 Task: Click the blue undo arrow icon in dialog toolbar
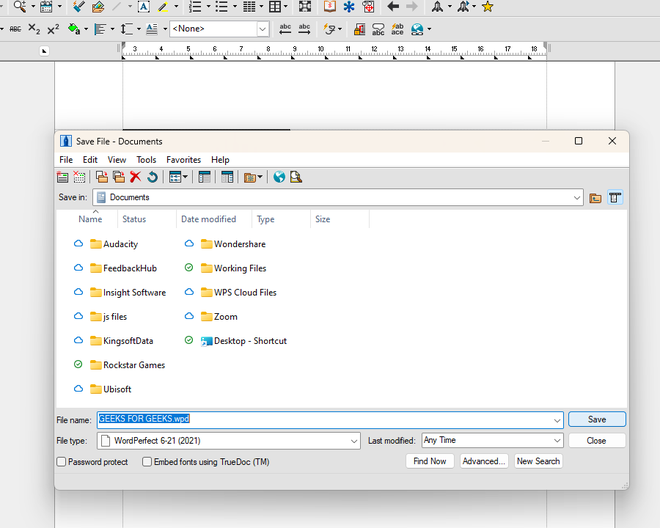152,177
